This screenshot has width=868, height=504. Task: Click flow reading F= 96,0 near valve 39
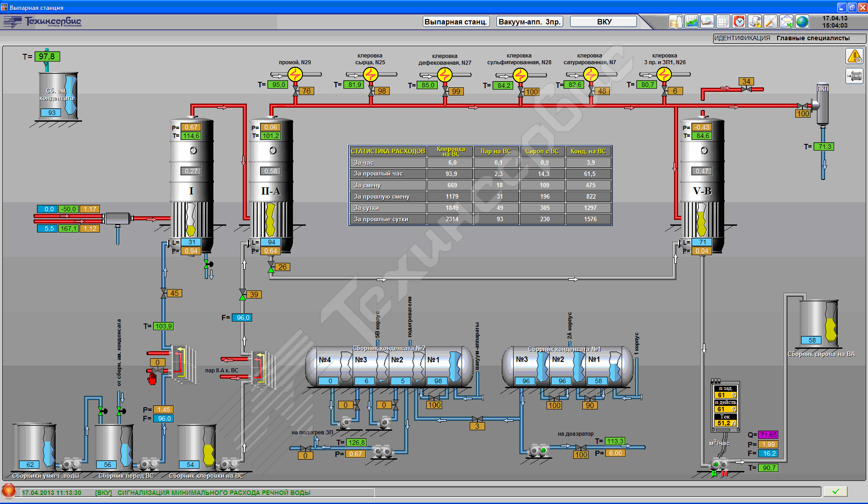coord(242,318)
